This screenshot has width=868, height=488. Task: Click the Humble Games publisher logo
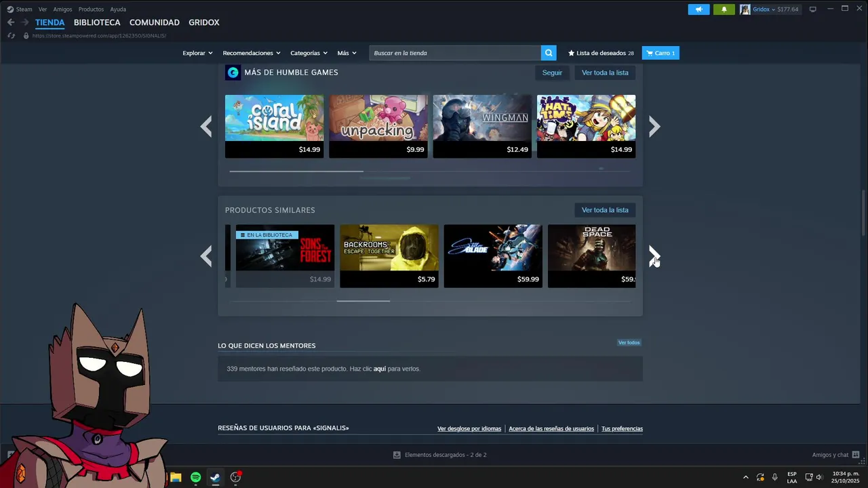pos(233,73)
